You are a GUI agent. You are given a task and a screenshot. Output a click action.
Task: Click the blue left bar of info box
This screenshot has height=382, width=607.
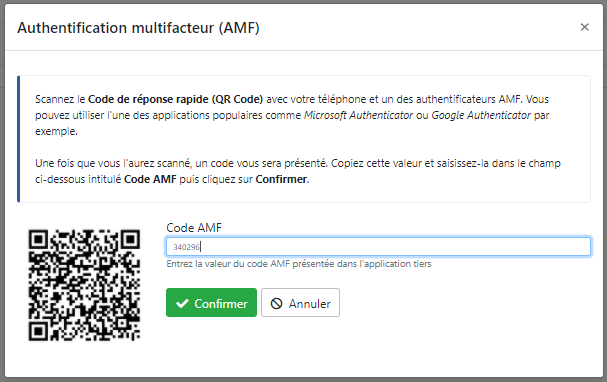(x=18, y=139)
